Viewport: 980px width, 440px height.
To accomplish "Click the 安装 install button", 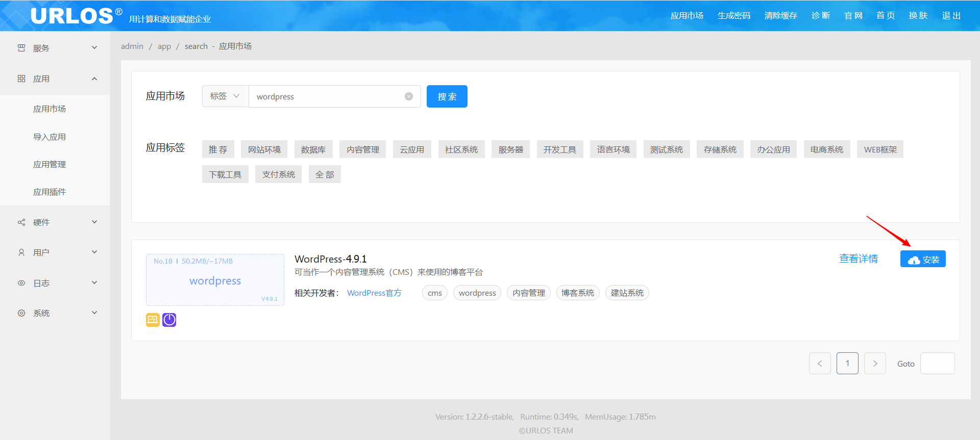I will point(923,259).
